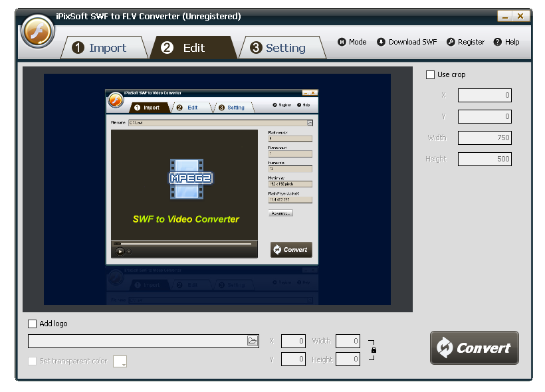Image resolution: width=545 pixels, height=392 pixels.
Task: Click the logo X position field
Action: (x=293, y=341)
